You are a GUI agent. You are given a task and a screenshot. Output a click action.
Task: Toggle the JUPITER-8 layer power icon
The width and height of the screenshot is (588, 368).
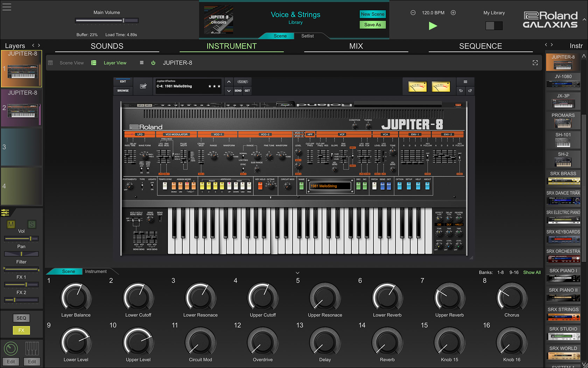(x=153, y=63)
